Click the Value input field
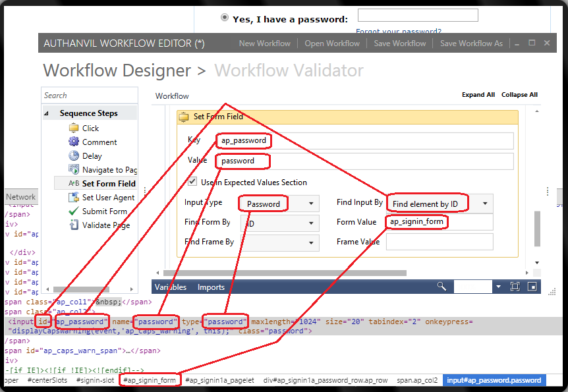Image resolution: width=568 pixels, height=392 pixels. click(365, 161)
